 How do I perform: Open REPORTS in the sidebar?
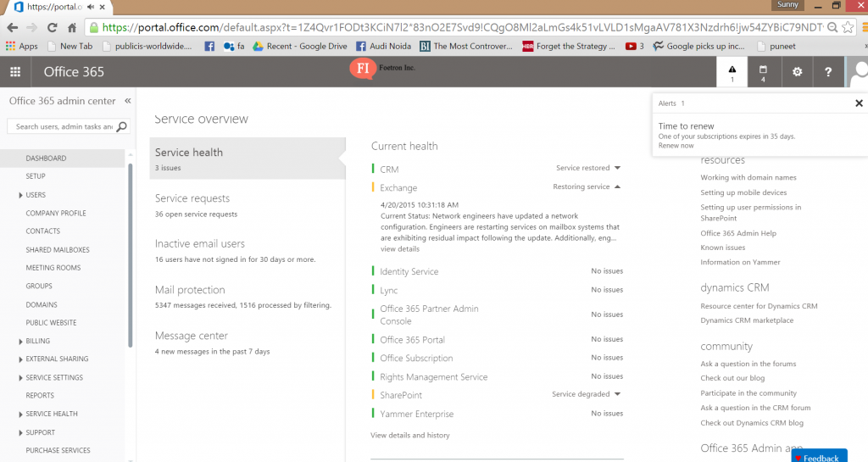[x=40, y=396]
